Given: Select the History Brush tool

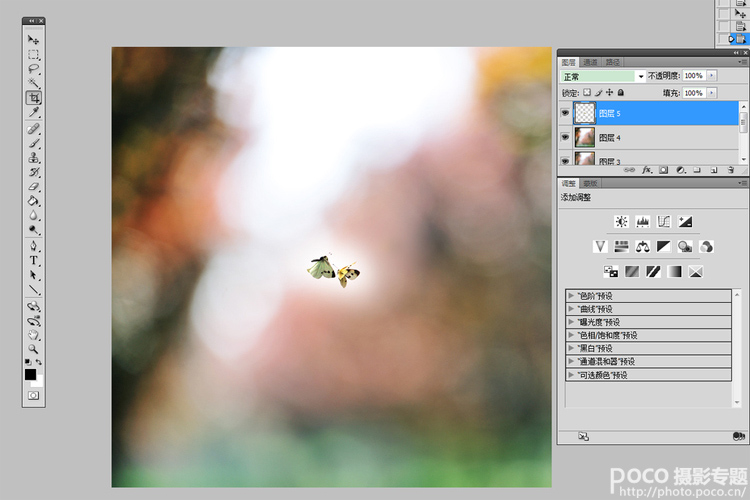Looking at the screenshot, I should point(33,172).
